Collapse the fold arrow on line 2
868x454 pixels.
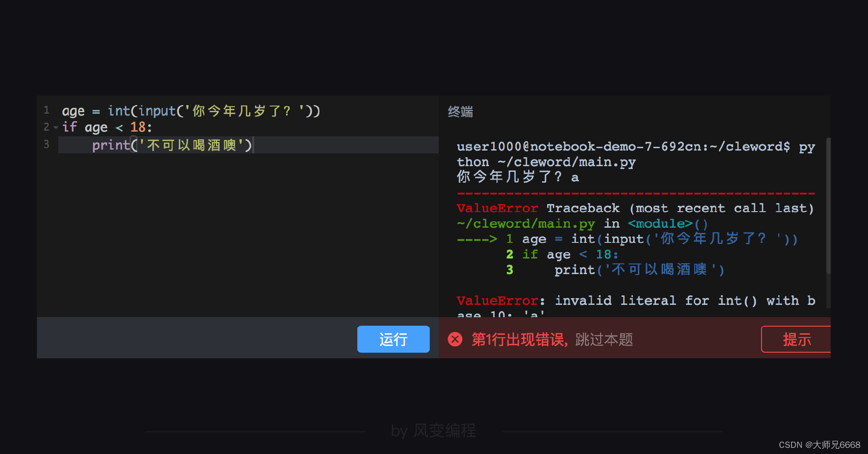pos(56,127)
